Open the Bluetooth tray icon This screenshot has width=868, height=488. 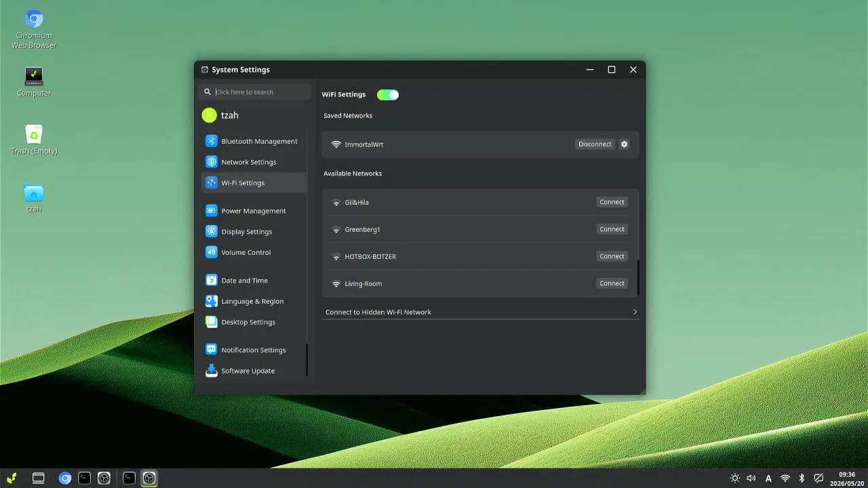(802, 478)
